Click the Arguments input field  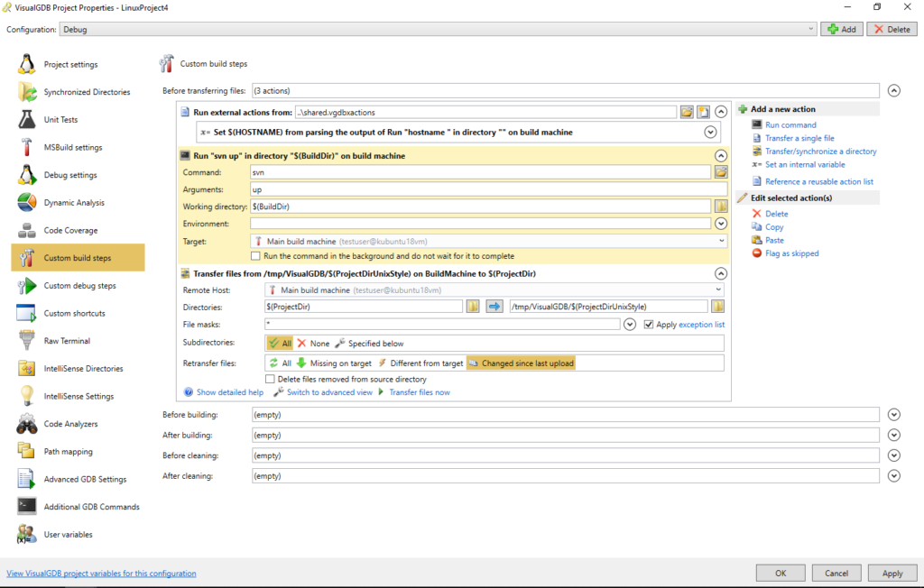[488, 189]
